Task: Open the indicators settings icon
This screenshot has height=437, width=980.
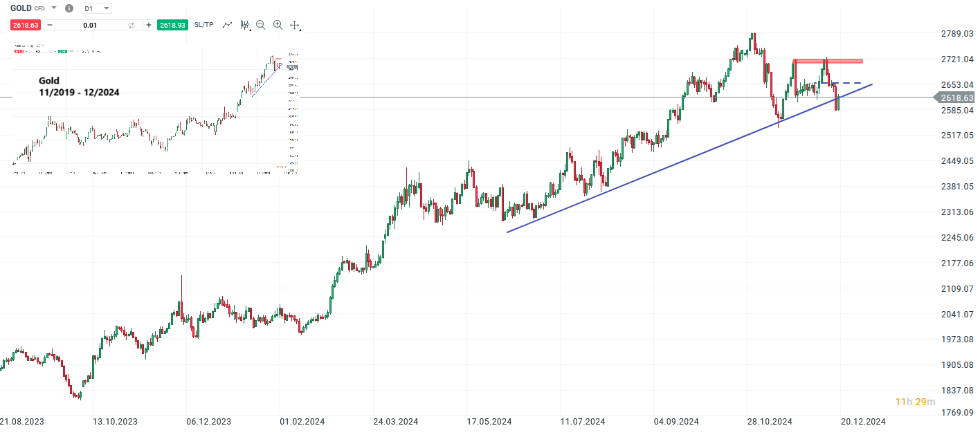Action: [244, 25]
